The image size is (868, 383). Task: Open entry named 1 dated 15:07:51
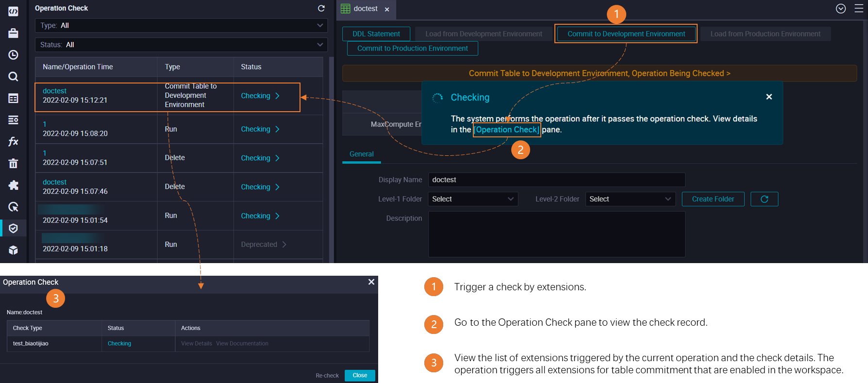click(x=45, y=153)
